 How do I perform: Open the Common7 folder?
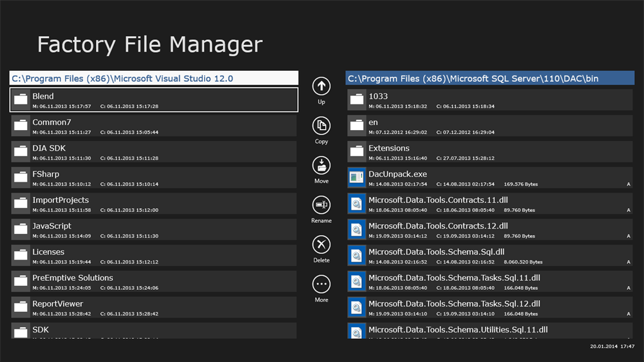(155, 126)
